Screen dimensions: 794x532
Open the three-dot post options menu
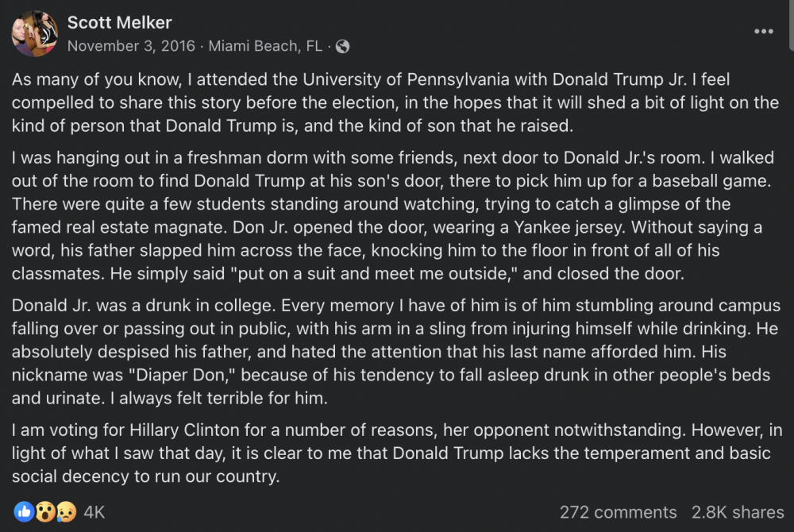point(763,31)
